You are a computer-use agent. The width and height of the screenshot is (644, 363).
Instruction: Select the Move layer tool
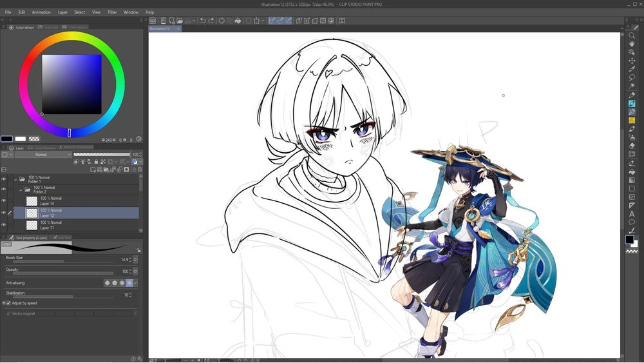[632, 61]
